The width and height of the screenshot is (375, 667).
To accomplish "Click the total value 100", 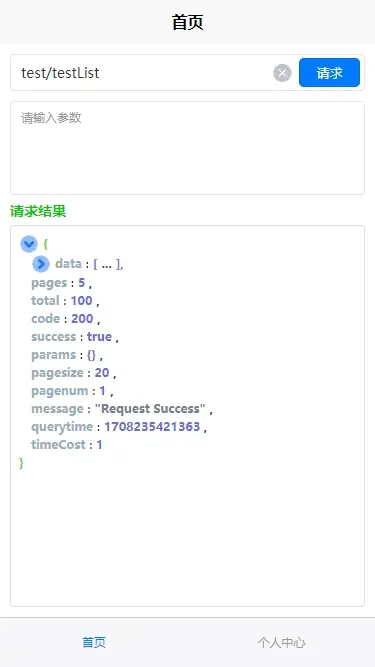I will 82,301.
